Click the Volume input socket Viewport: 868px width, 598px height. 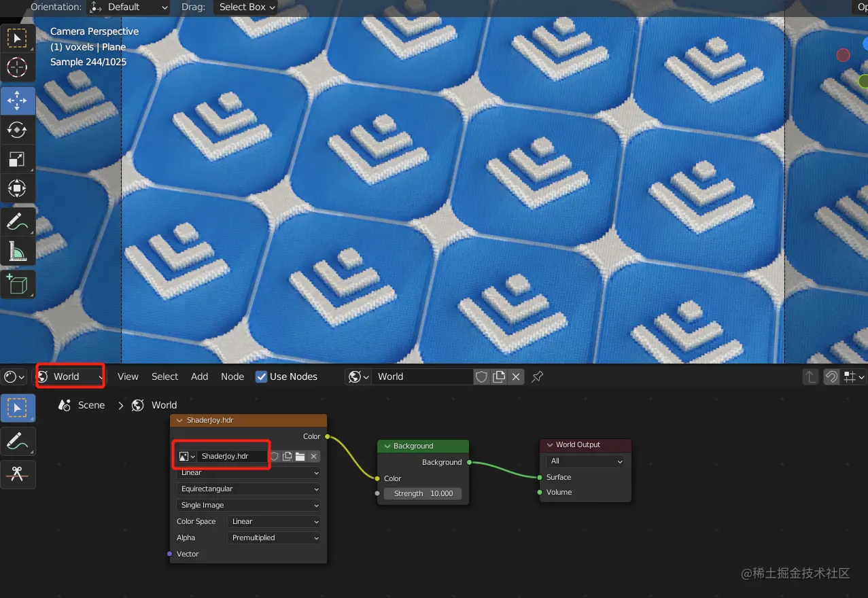click(540, 492)
